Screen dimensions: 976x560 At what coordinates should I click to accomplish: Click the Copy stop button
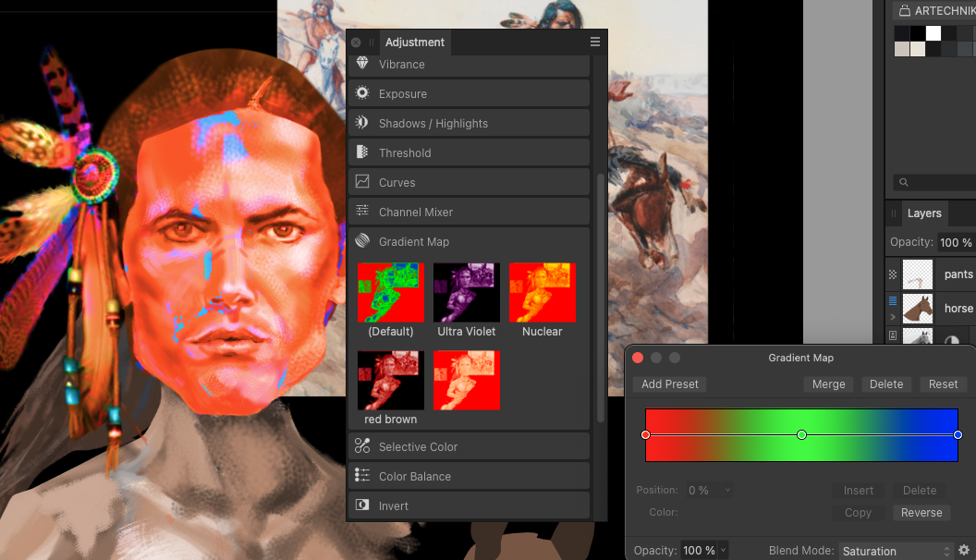(x=859, y=513)
